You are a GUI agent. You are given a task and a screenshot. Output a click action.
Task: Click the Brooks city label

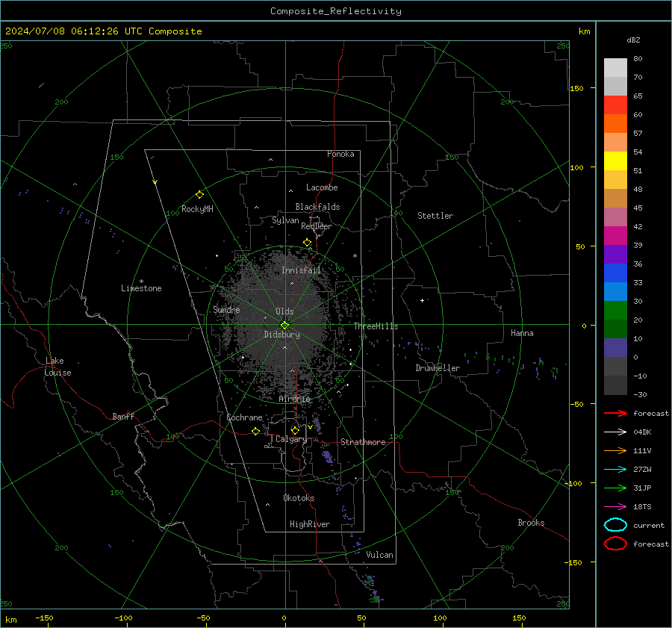[x=531, y=523]
